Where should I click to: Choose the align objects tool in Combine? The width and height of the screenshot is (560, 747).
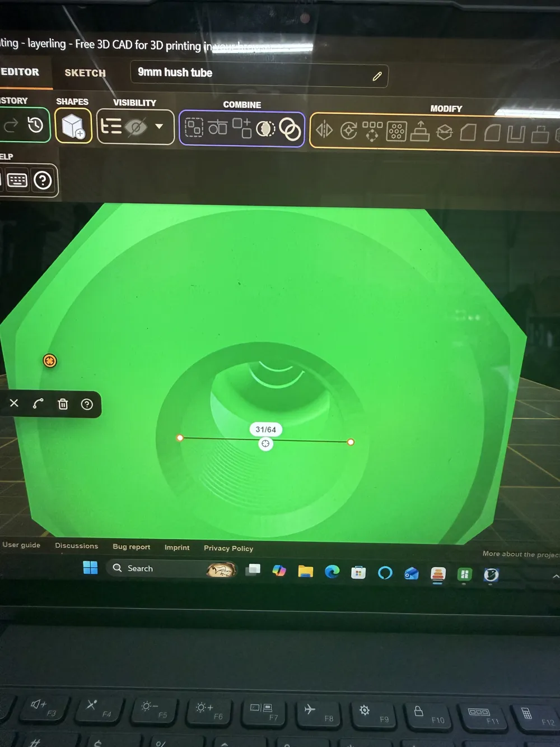tap(217, 128)
